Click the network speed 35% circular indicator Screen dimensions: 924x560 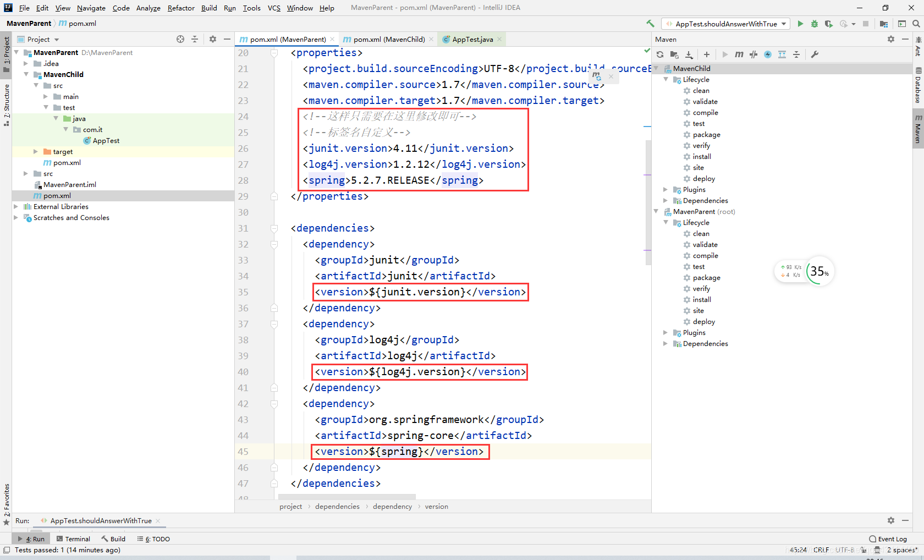pyautogui.click(x=819, y=271)
